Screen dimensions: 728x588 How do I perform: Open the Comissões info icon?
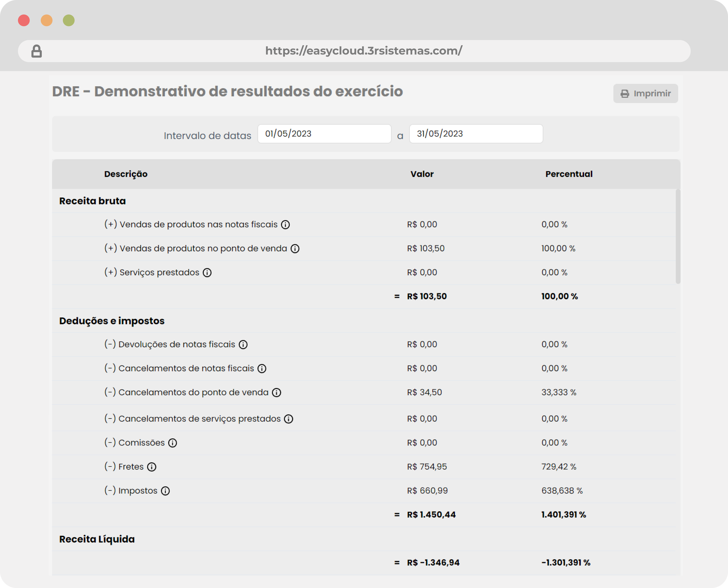pyautogui.click(x=173, y=443)
